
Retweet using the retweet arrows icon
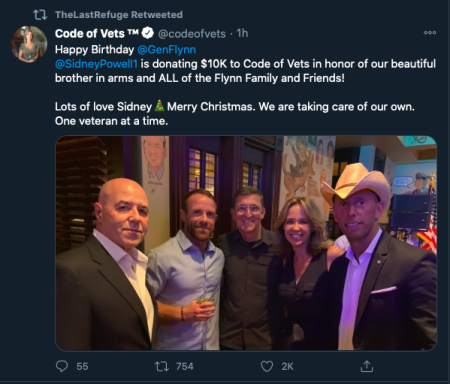tap(162, 366)
